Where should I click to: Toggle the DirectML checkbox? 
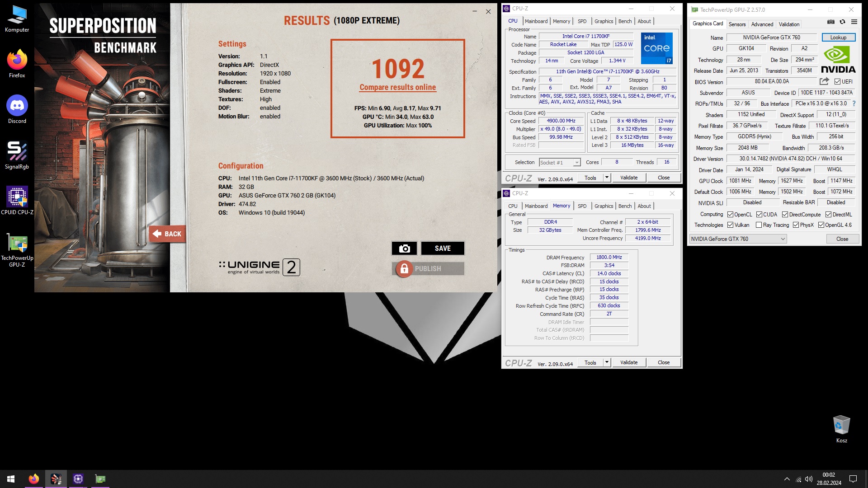828,215
